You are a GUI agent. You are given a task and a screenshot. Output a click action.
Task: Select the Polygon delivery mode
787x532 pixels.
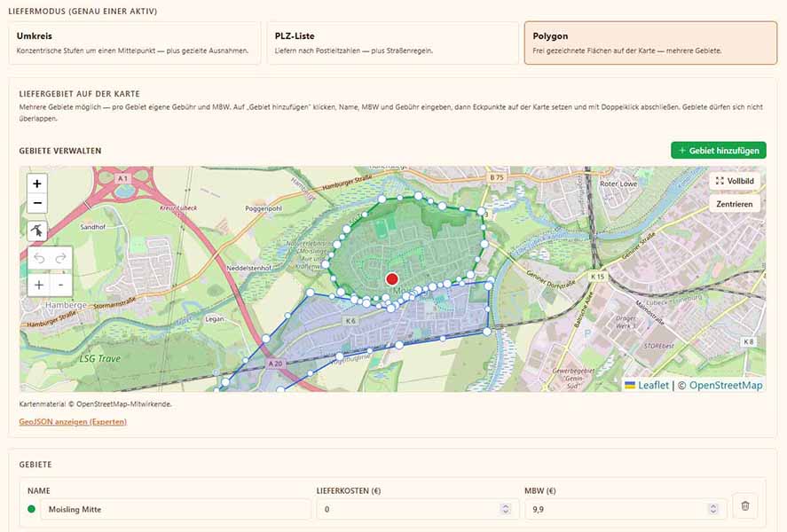650,43
